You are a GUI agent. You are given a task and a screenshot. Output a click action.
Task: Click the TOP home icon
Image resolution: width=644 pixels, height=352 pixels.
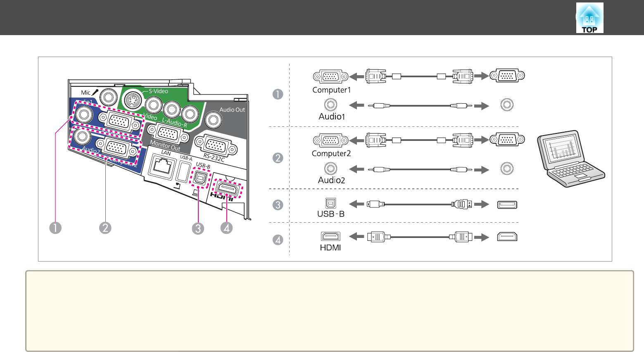pos(589,18)
